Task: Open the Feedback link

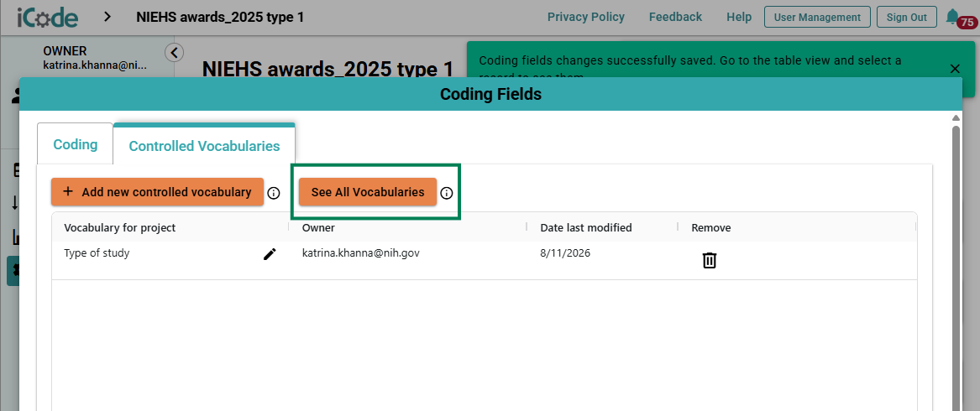Action: pos(676,17)
